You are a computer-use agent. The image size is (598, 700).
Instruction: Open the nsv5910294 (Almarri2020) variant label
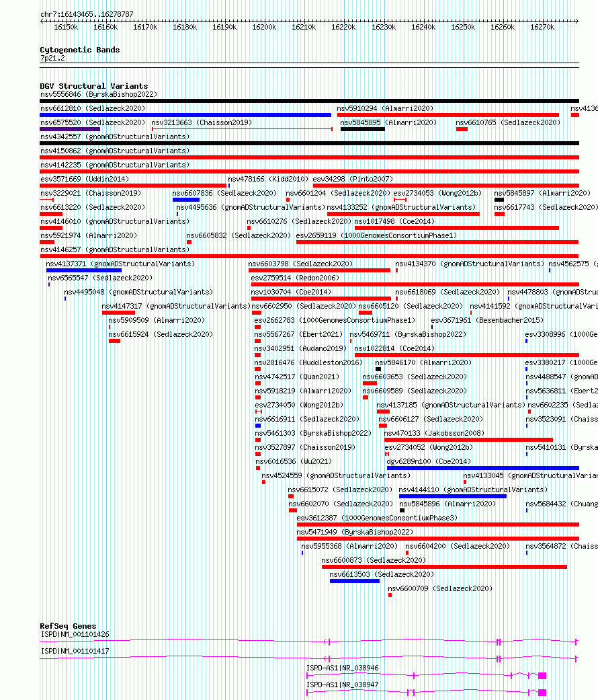(385, 108)
